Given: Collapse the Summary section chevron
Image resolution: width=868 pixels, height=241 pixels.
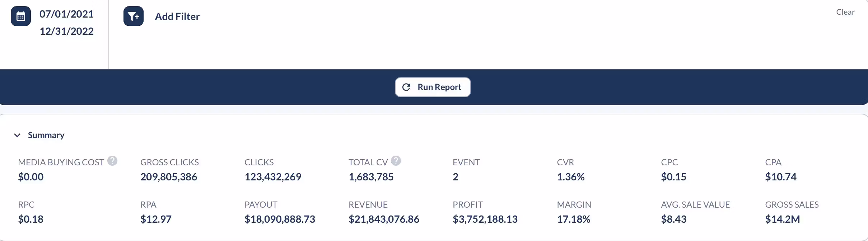Looking at the screenshot, I should point(17,135).
